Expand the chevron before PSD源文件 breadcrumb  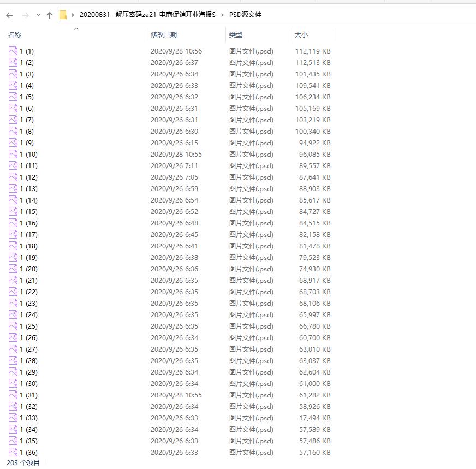pos(223,15)
